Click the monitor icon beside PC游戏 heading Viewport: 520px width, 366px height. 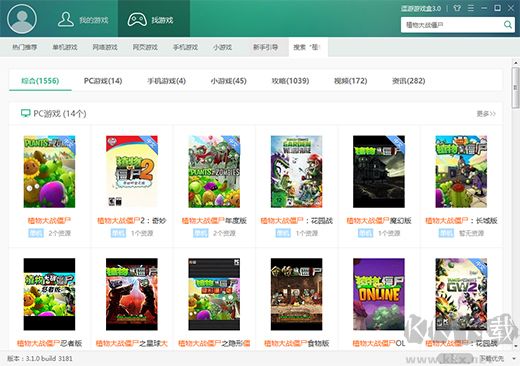pyautogui.click(x=25, y=114)
